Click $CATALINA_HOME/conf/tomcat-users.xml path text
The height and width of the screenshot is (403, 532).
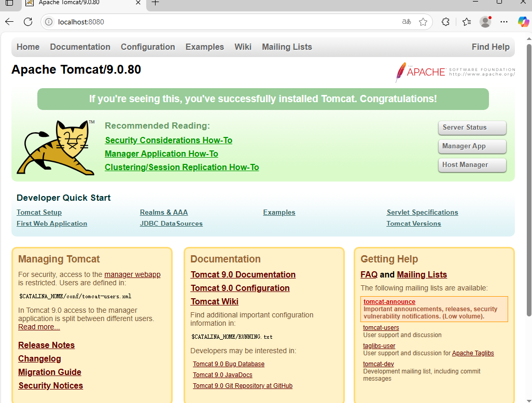point(75,296)
